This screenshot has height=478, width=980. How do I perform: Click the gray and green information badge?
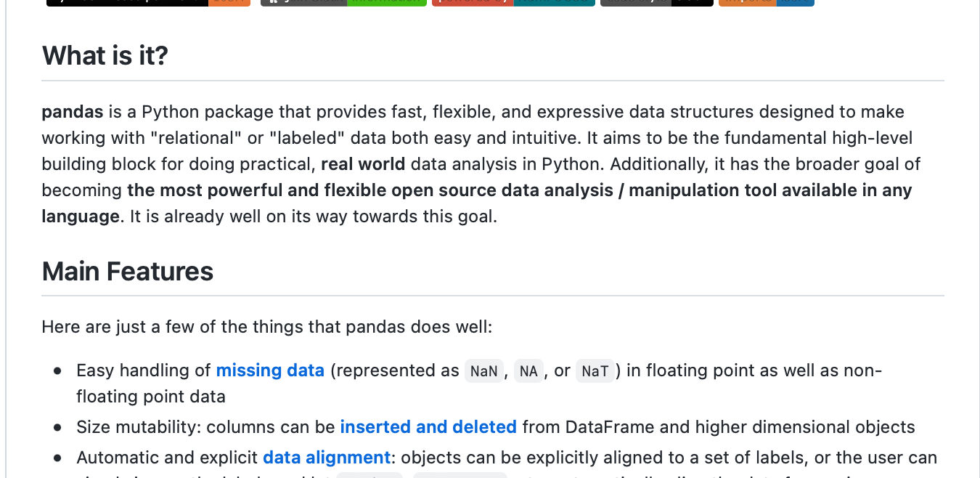(343, 3)
